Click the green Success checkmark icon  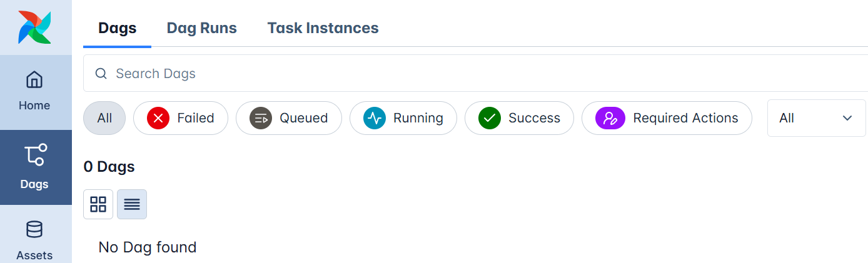[490, 118]
